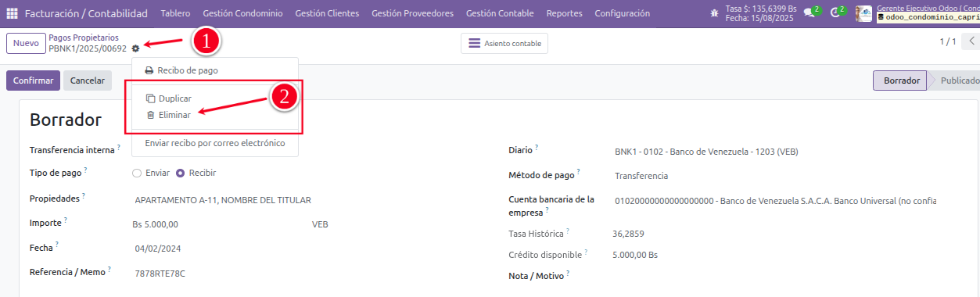Click the hamburger icon in Asiento contable

click(x=474, y=44)
